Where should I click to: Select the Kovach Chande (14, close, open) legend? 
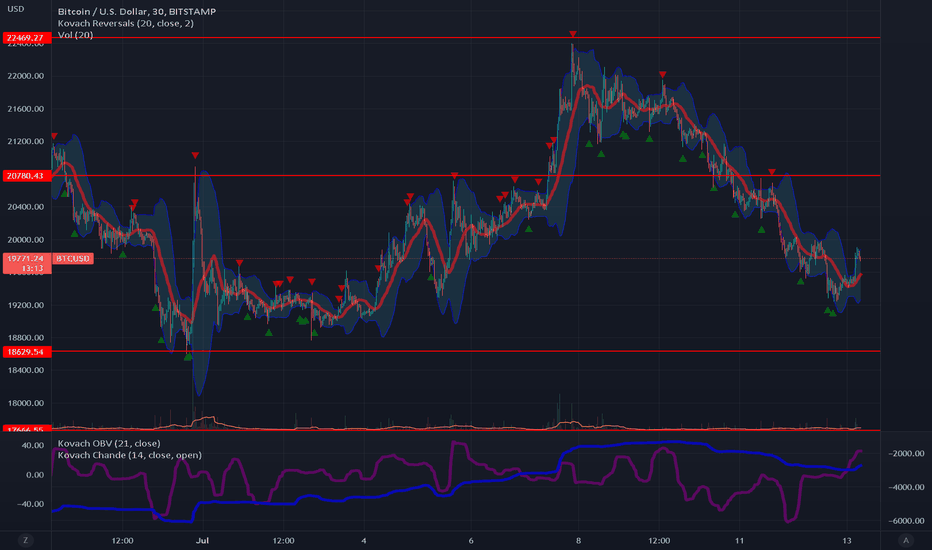click(130, 455)
